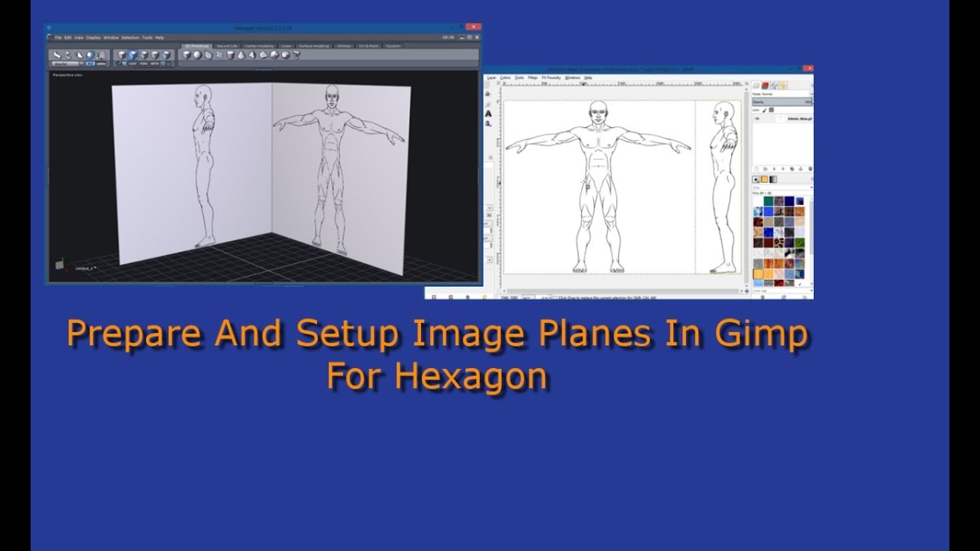
Task: Open the Edit menu in Hexagon
Action: tap(67, 37)
